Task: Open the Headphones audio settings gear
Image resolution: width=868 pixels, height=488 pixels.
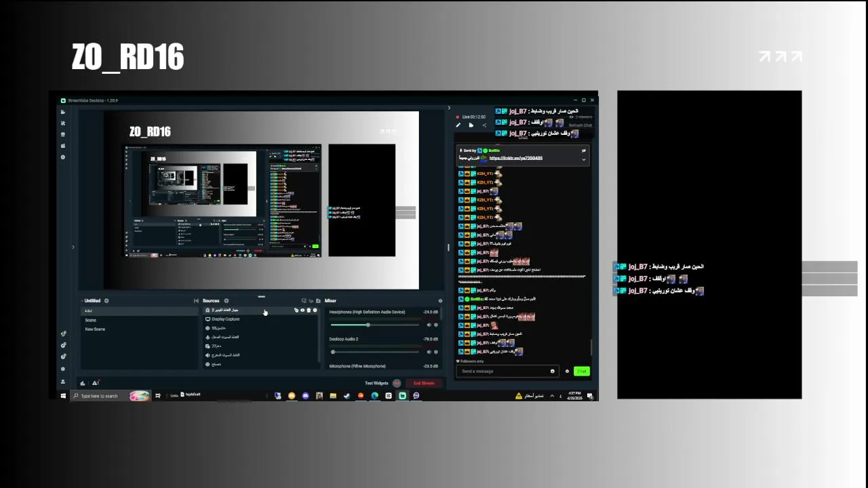Action: 435,325
